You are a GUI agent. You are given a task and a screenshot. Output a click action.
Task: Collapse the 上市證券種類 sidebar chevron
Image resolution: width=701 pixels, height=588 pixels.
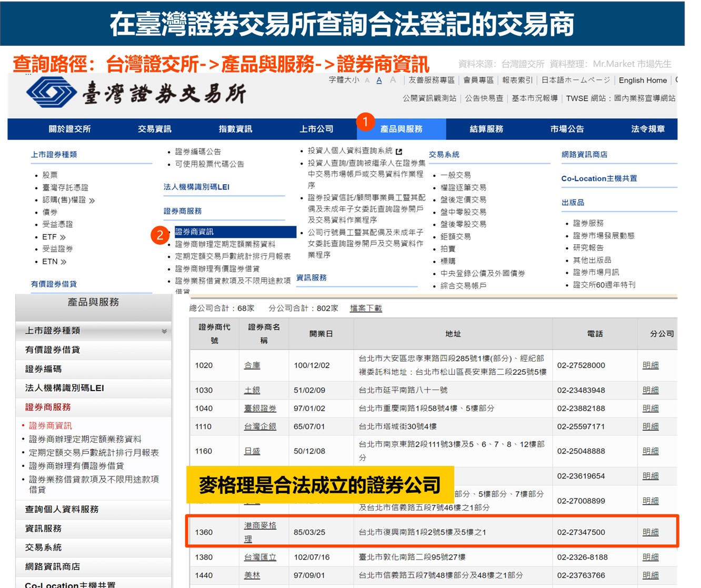[x=164, y=331]
